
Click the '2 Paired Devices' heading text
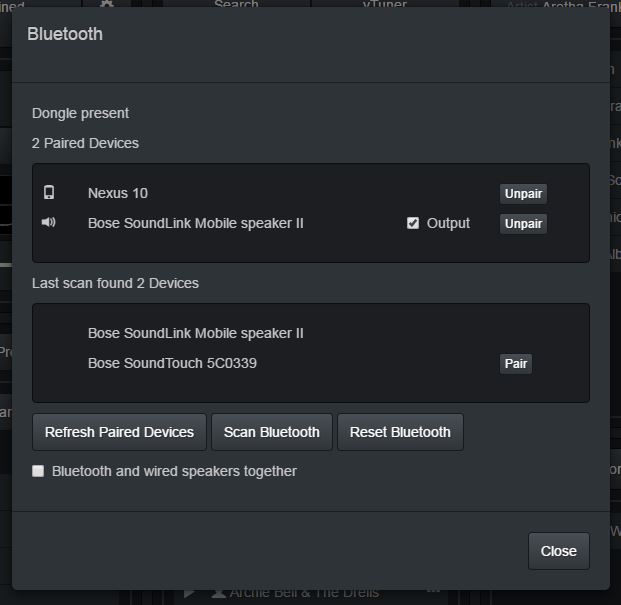click(85, 143)
